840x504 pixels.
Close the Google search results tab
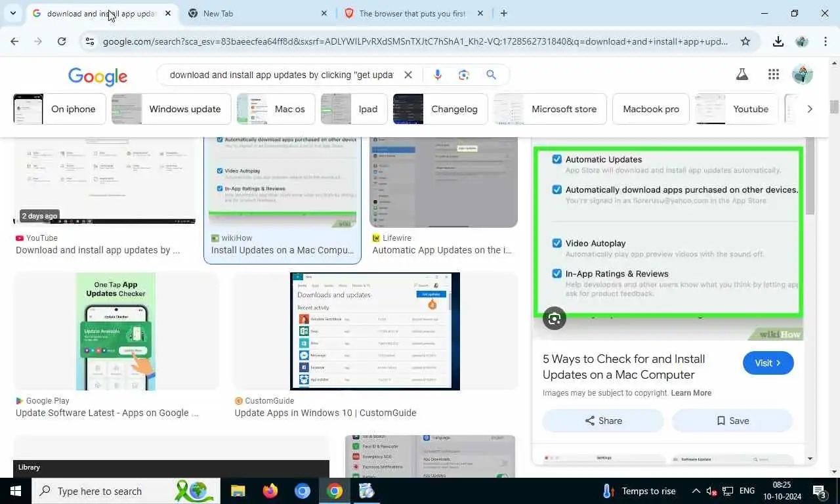[x=168, y=13]
